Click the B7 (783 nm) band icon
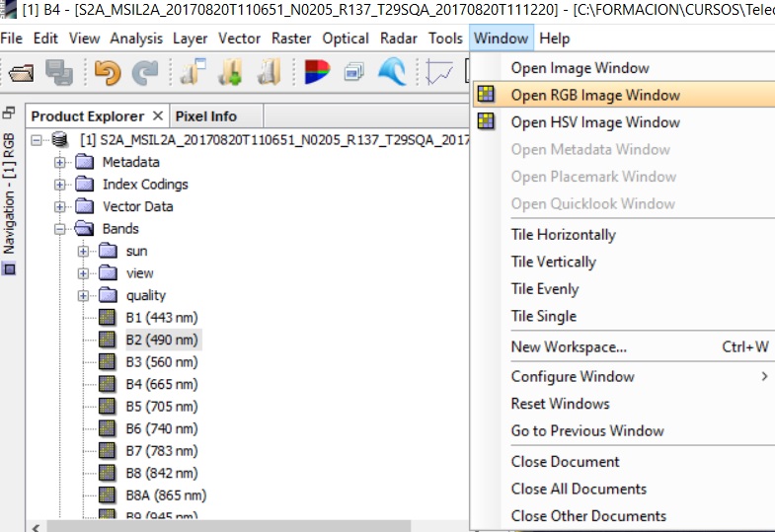The height and width of the screenshot is (532, 775). coord(108,450)
